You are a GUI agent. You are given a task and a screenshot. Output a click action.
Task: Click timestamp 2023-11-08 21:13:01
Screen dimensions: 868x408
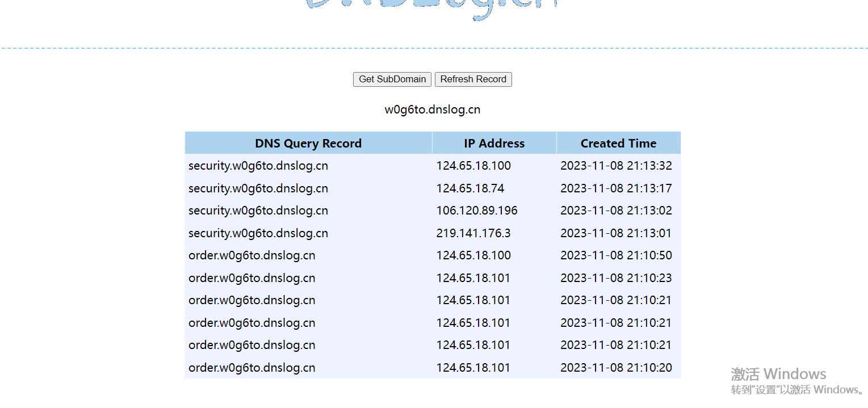click(x=616, y=233)
